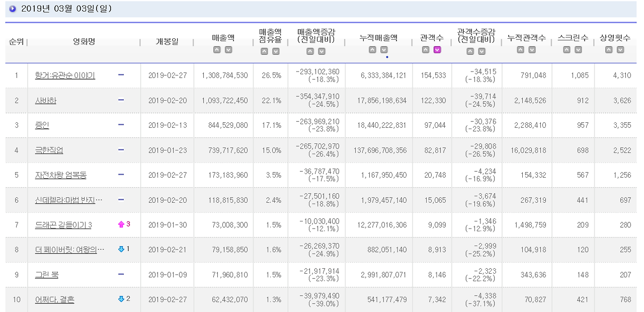Sort 관객수증감 column descending arrow
644x312 pixels.
pyautogui.click(x=481, y=51)
